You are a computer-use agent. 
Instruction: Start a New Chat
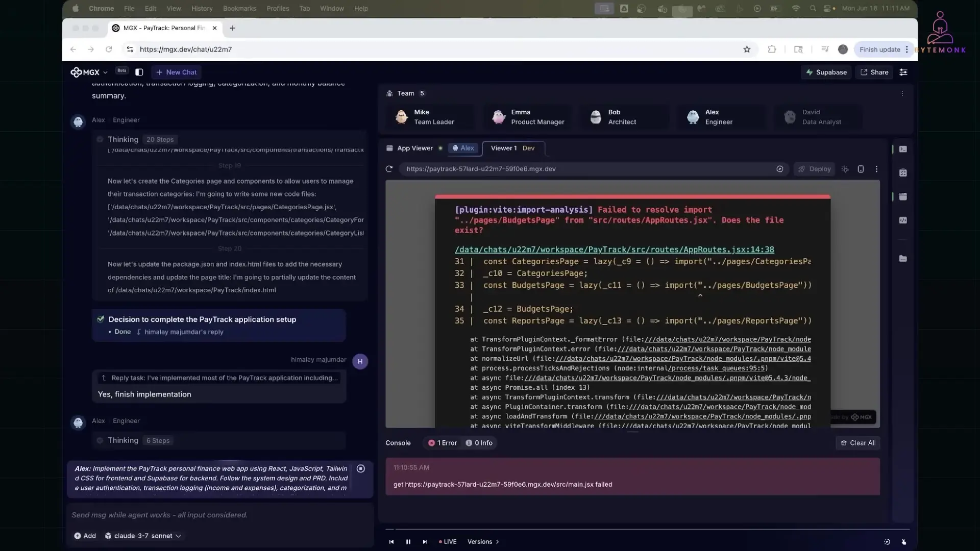pos(176,72)
